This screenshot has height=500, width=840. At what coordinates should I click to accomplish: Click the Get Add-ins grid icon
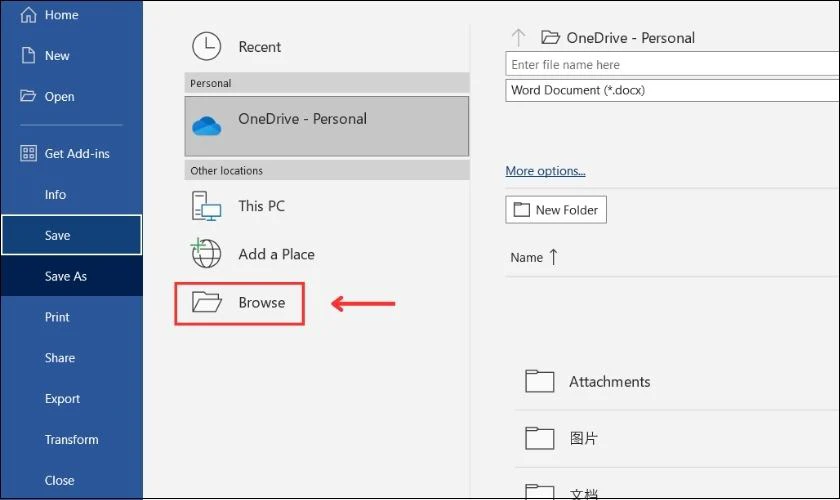[x=28, y=153]
